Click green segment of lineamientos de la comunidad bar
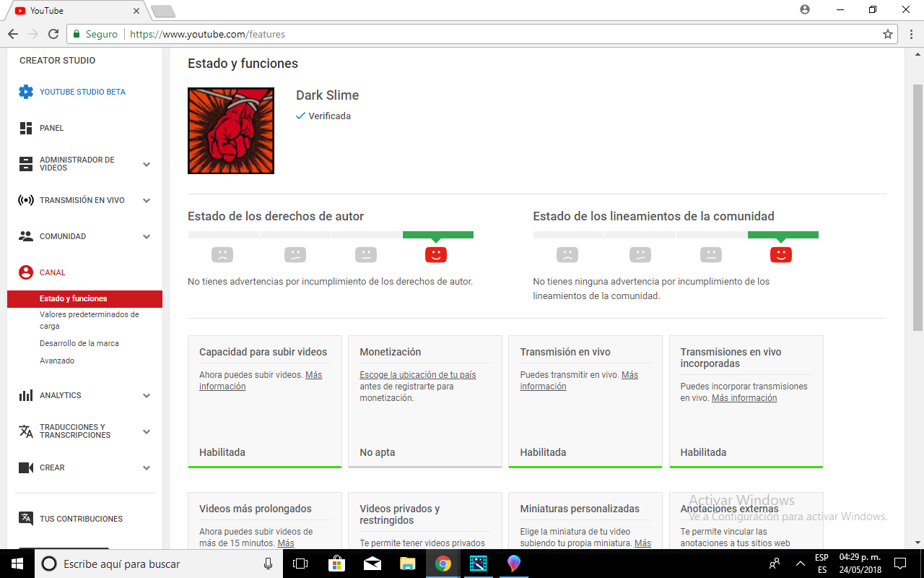The image size is (924, 578). pos(783,235)
